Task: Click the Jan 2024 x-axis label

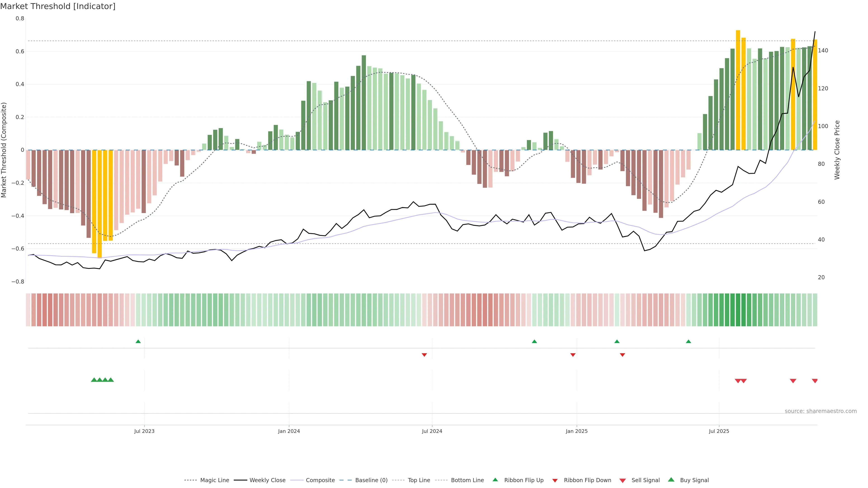Action: click(x=289, y=431)
